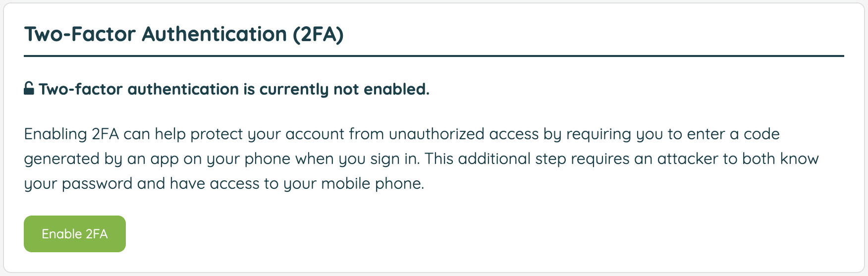Viewport: 868px width, 276px height.
Task: Click the line starting 'generated by an app'
Action: coord(421,159)
